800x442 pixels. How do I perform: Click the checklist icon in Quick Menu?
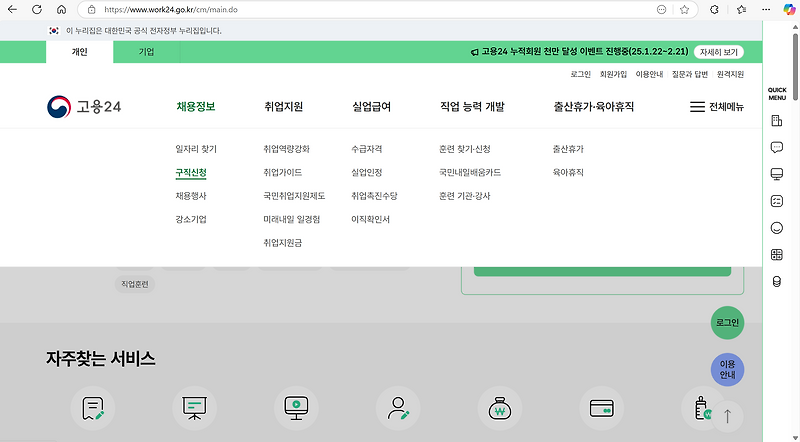coord(777,201)
